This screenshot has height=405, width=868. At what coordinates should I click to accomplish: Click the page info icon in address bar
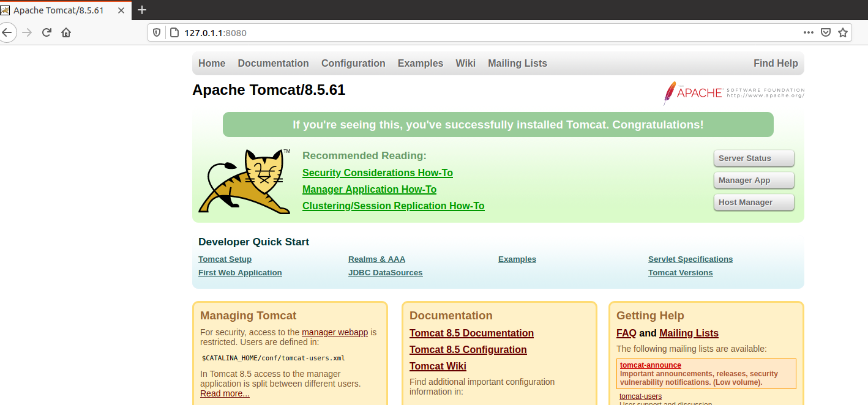(x=174, y=32)
